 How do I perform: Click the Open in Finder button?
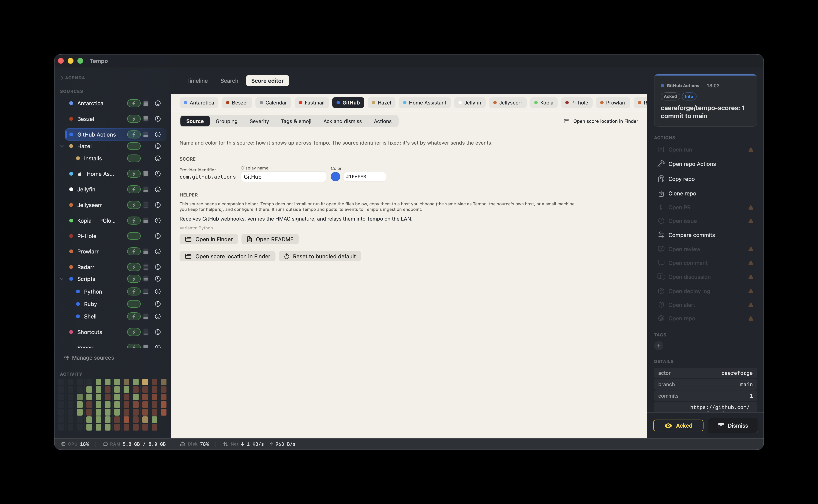[x=209, y=239]
